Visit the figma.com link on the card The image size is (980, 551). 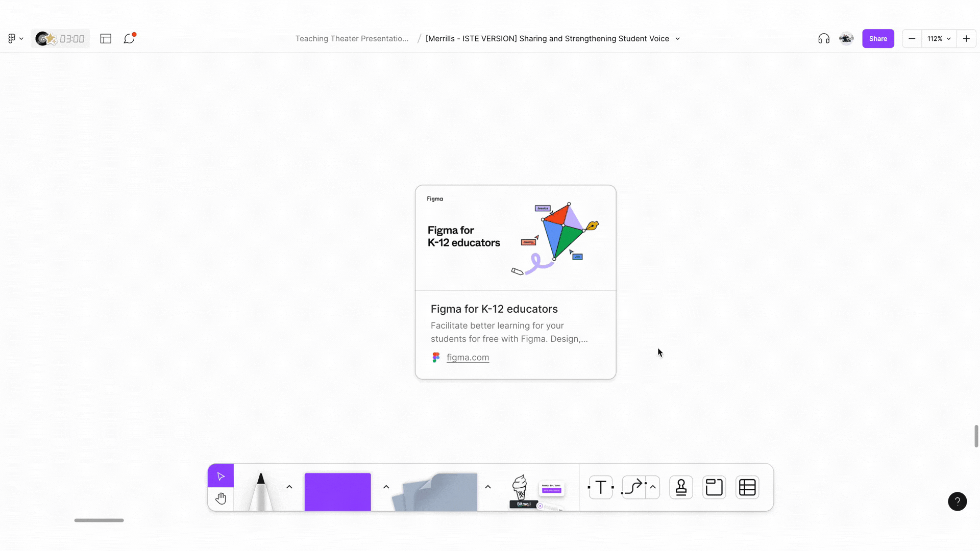point(467,357)
